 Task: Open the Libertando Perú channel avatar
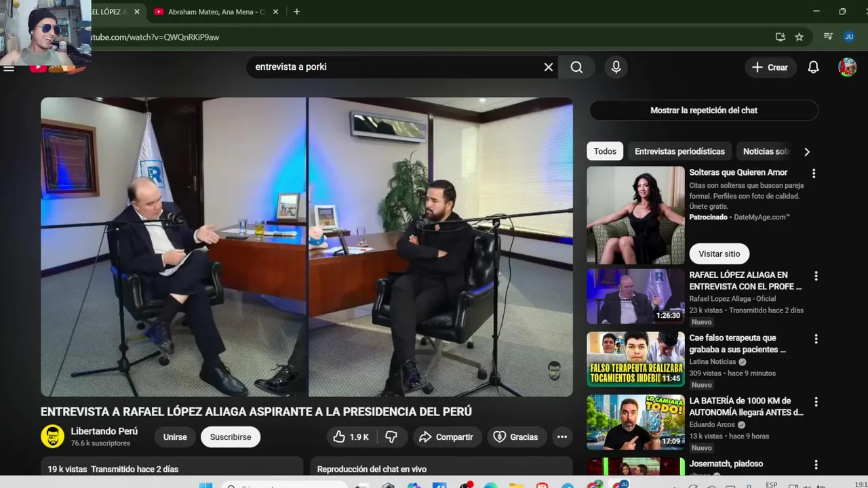[x=52, y=436]
